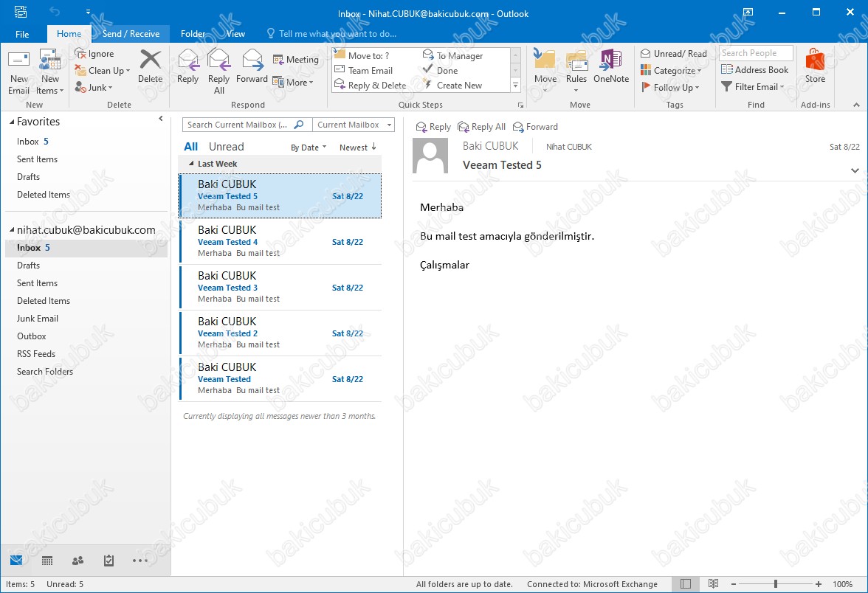Run the Done quick step
Image resolution: width=868 pixels, height=593 pixels.
coord(441,70)
